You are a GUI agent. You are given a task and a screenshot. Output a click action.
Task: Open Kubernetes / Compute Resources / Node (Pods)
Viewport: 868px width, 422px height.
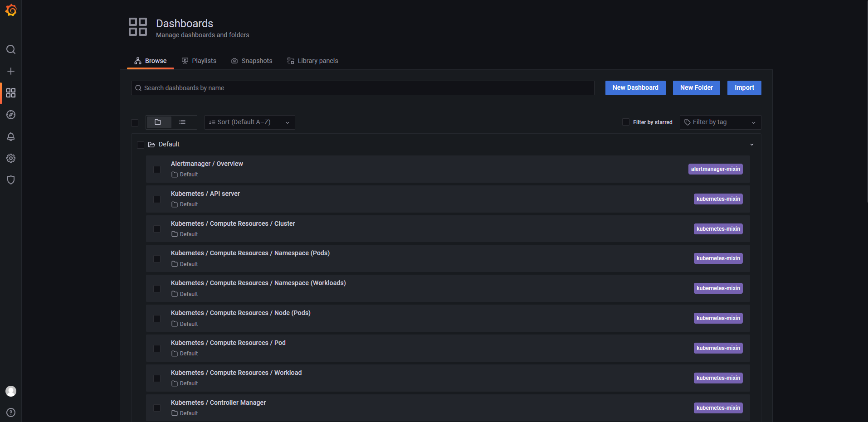coord(241,313)
